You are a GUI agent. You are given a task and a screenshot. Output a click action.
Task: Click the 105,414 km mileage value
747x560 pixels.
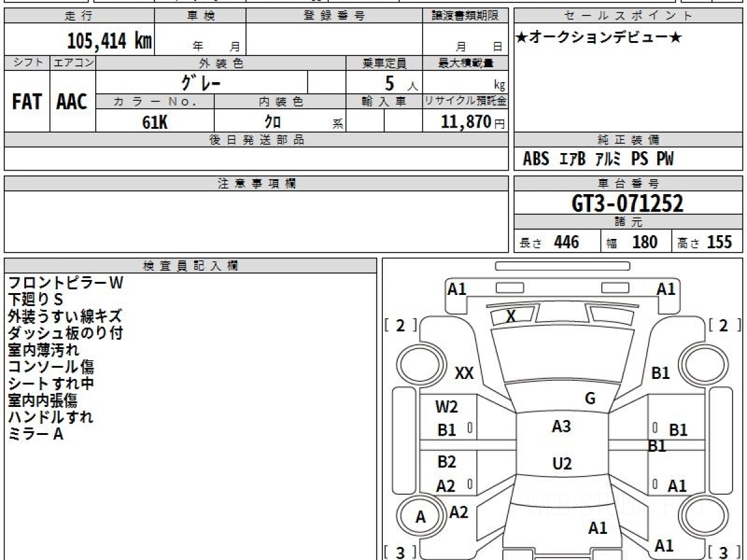click(110, 41)
